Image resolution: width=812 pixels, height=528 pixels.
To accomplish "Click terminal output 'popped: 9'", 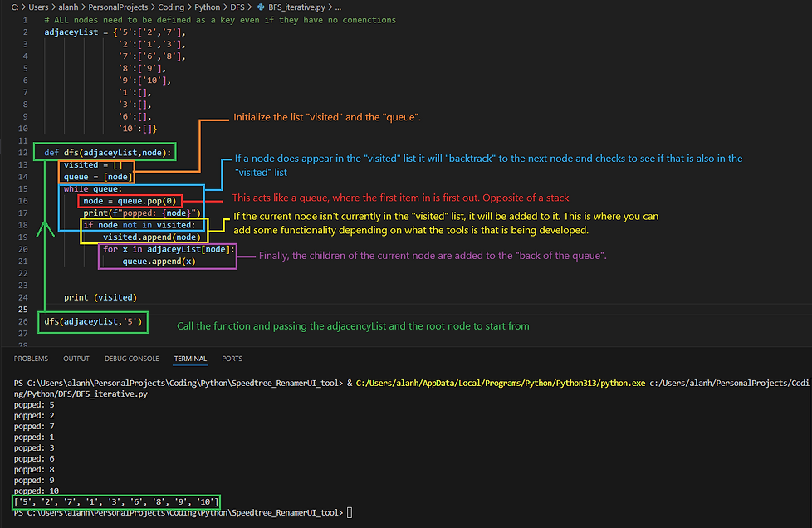I will [x=34, y=481].
